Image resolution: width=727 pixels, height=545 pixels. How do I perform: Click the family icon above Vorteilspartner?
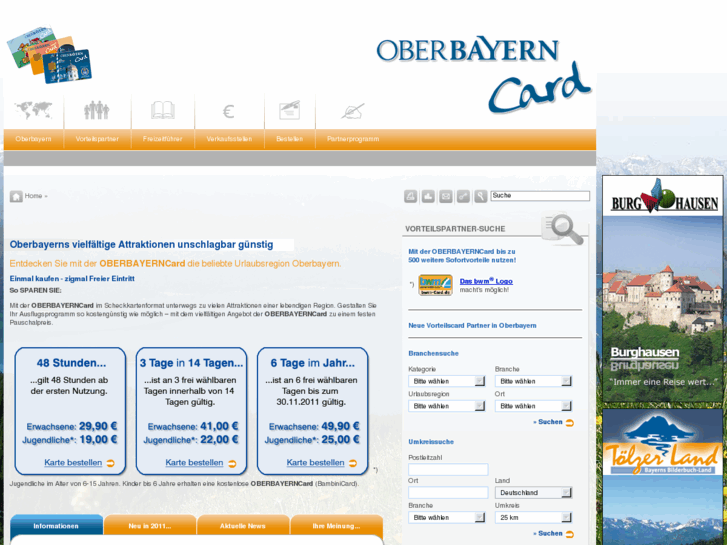pyautogui.click(x=96, y=110)
